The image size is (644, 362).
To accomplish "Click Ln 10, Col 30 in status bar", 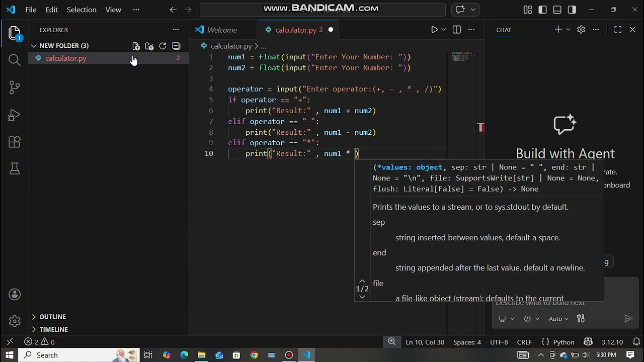I will tap(425, 342).
